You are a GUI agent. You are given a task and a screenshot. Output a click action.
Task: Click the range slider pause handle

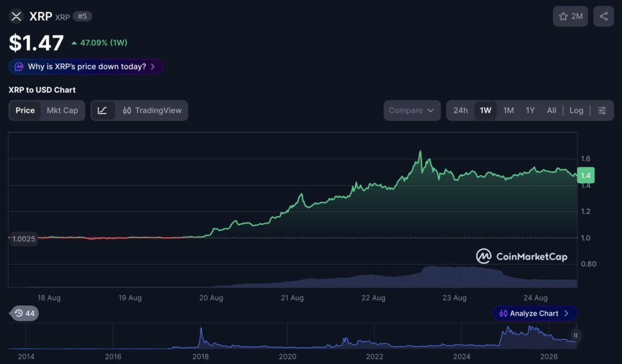(576, 335)
